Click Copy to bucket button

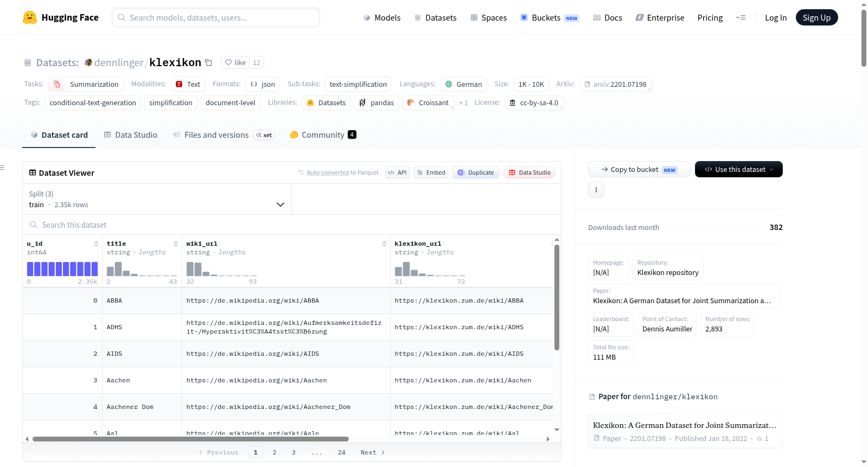pos(639,169)
